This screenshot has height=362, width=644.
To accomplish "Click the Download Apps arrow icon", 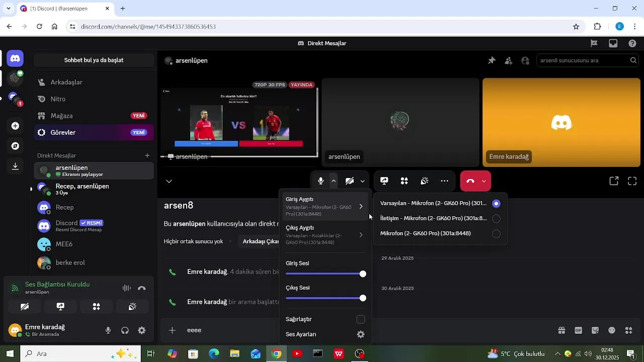I will [x=15, y=166].
